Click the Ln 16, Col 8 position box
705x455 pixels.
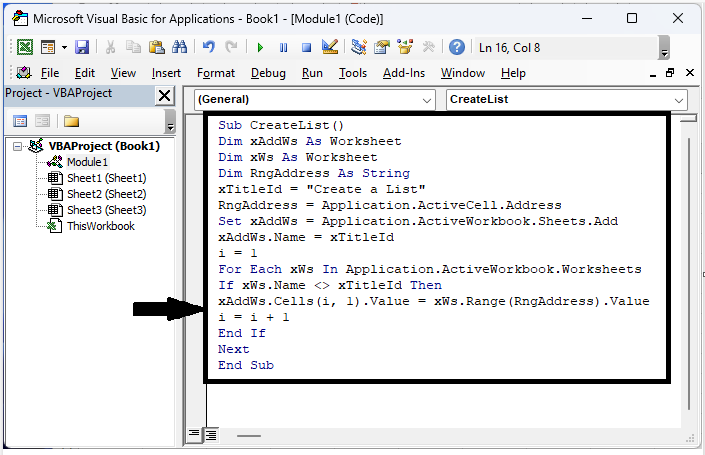565,48
